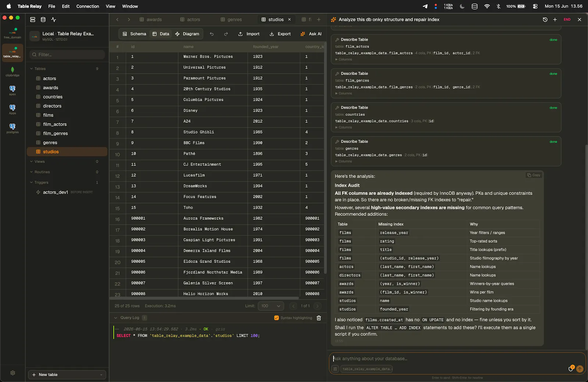Image resolution: width=588 pixels, height=382 pixels.
Task: Open the postgres connection icon
Action: point(12,128)
